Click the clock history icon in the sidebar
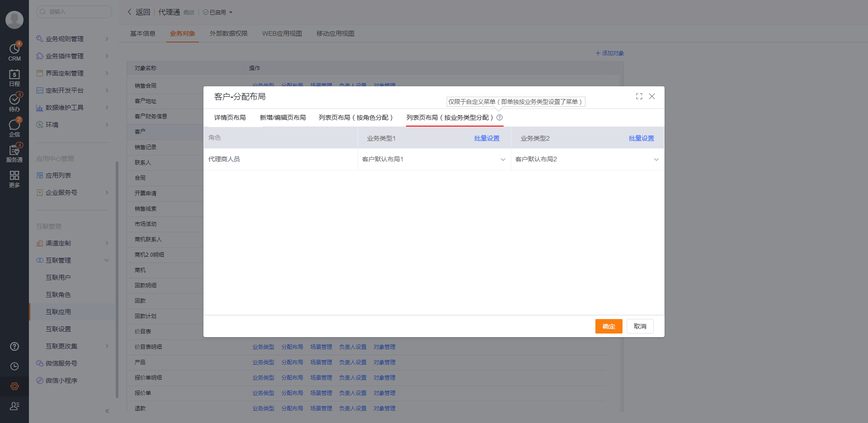868x423 pixels. (x=14, y=366)
